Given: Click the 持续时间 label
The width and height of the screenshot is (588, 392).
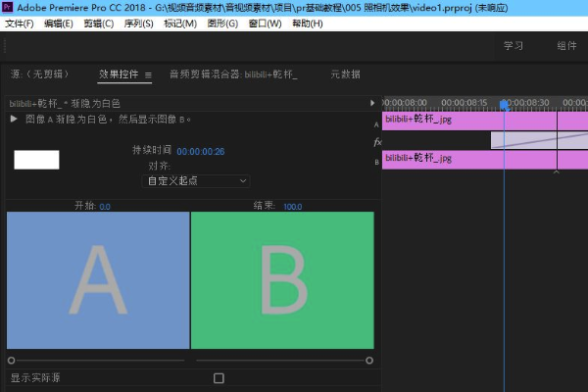Looking at the screenshot, I should (152, 150).
